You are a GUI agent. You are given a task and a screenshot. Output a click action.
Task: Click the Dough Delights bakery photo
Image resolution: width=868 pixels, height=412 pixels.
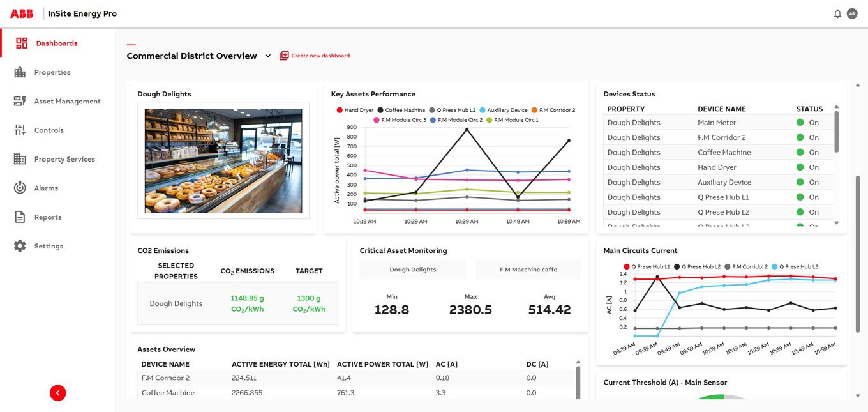223,161
